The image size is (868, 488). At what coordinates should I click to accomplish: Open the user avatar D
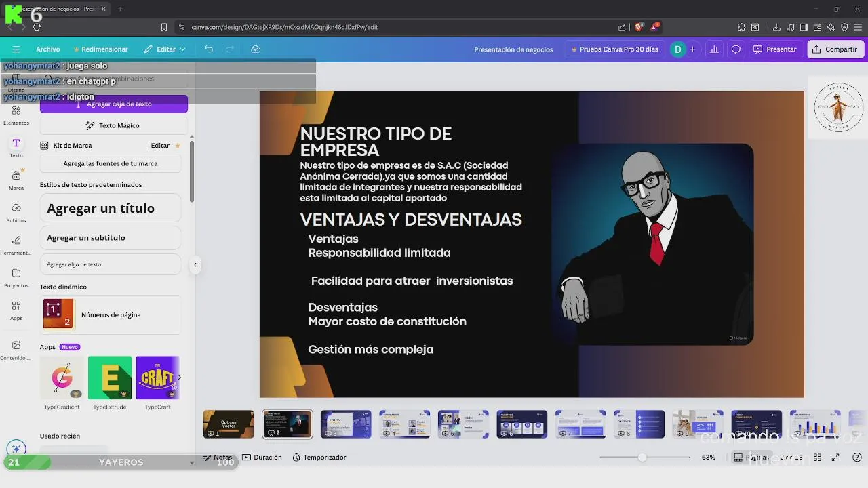(677, 49)
